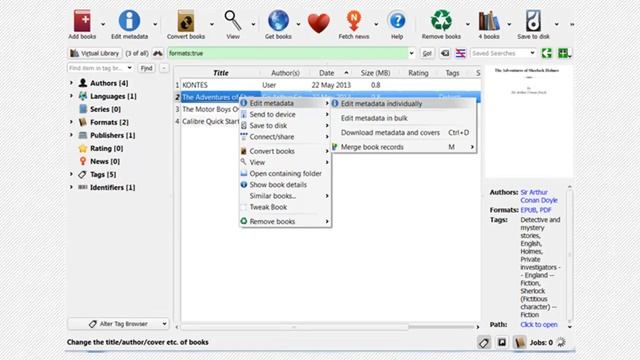Viewport: 640px width, 360px height.
Task: Select the Languages [1] tree item
Action: point(113,96)
